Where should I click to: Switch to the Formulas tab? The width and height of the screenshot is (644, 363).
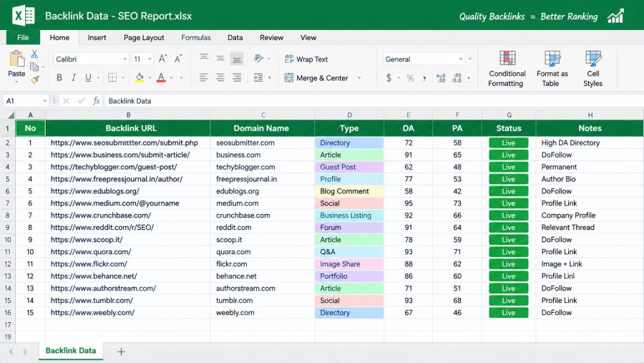tap(196, 37)
